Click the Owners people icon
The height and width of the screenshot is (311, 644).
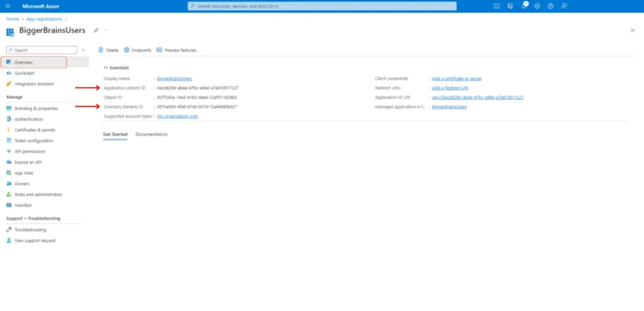(9, 184)
